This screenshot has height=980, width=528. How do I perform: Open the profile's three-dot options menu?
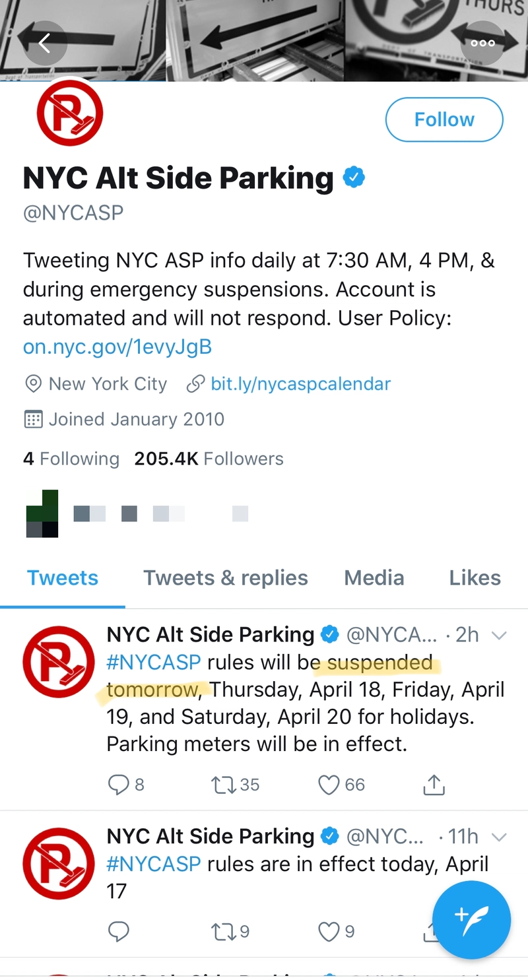pyautogui.click(x=483, y=43)
